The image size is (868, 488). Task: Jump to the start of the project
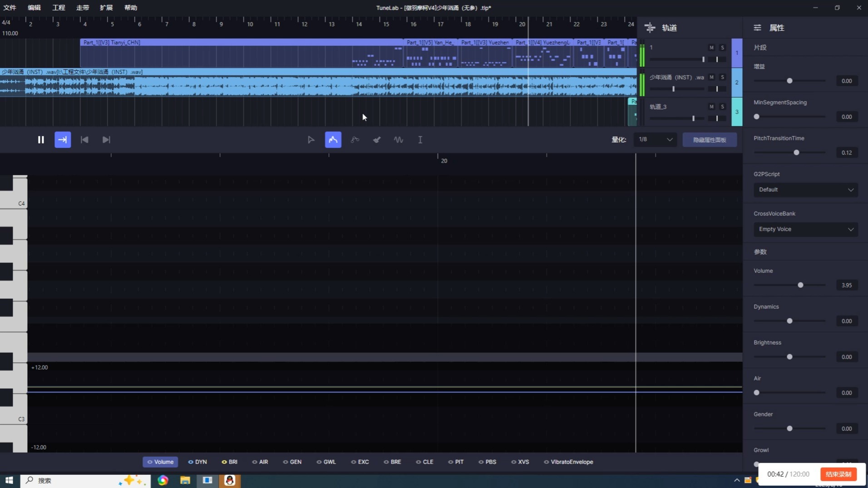(x=84, y=140)
